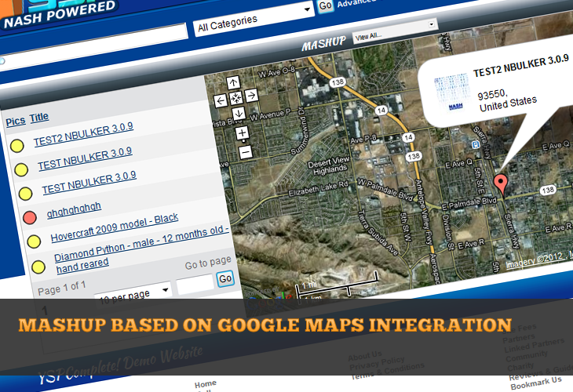Click the Bookmark Us footer link

click(x=536, y=383)
